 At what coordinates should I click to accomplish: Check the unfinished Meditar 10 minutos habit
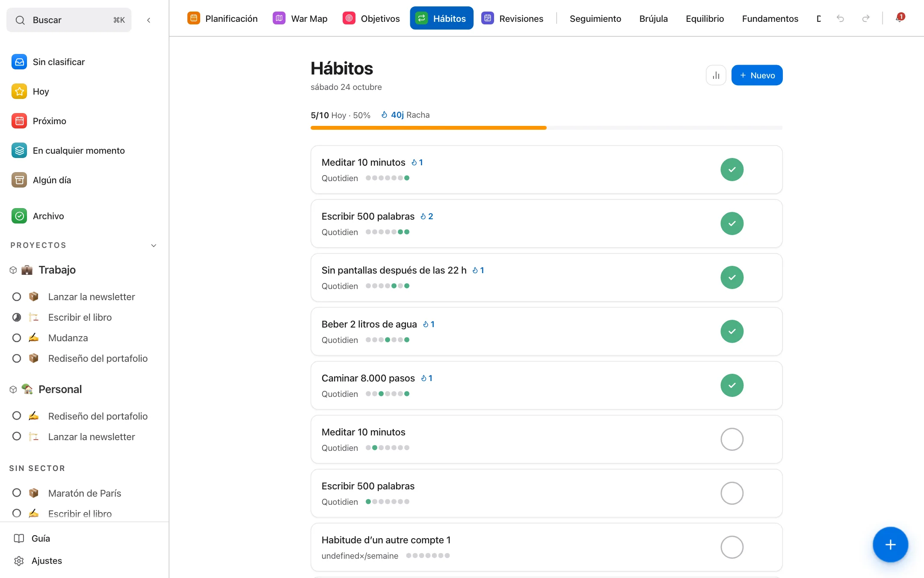pos(732,439)
